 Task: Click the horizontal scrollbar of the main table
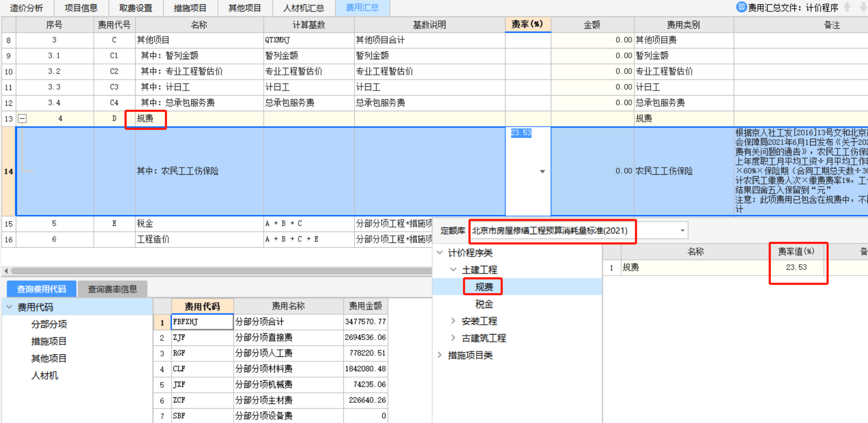click(221, 271)
